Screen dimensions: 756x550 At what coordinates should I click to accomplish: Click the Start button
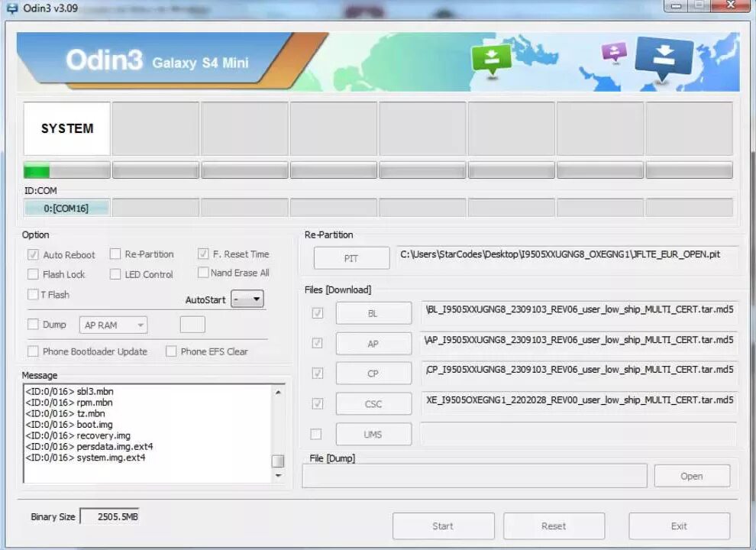[x=444, y=526]
